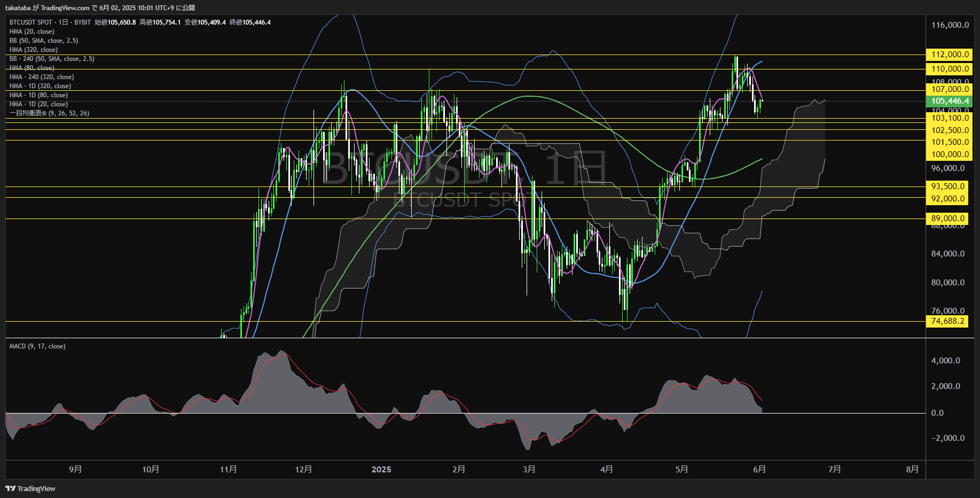
Task: Click the 92,000.0 price line label
Action: click(948, 199)
